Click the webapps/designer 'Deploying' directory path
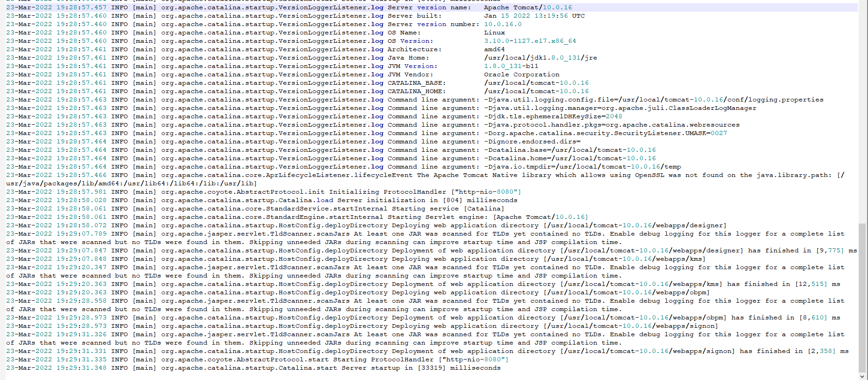 click(636, 225)
